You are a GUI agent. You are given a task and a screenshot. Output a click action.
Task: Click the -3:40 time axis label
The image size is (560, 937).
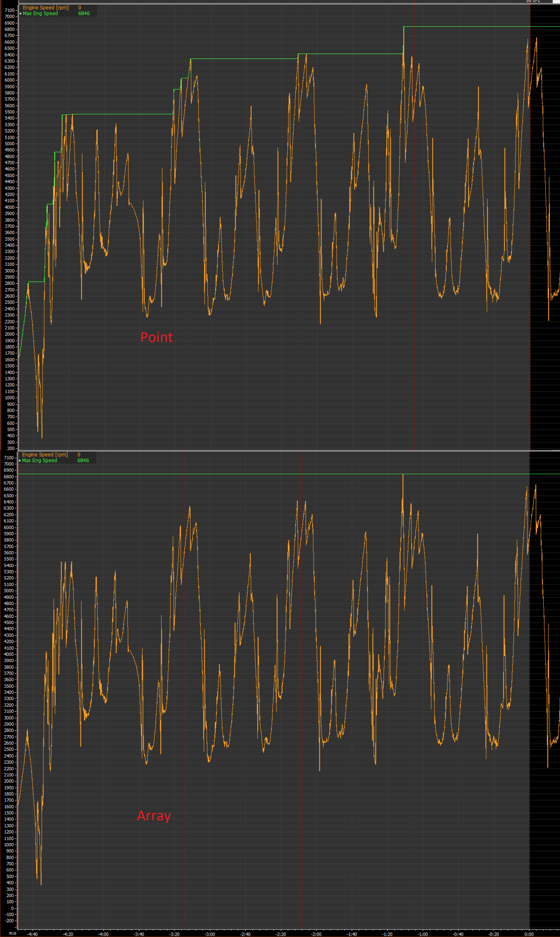click(x=139, y=934)
